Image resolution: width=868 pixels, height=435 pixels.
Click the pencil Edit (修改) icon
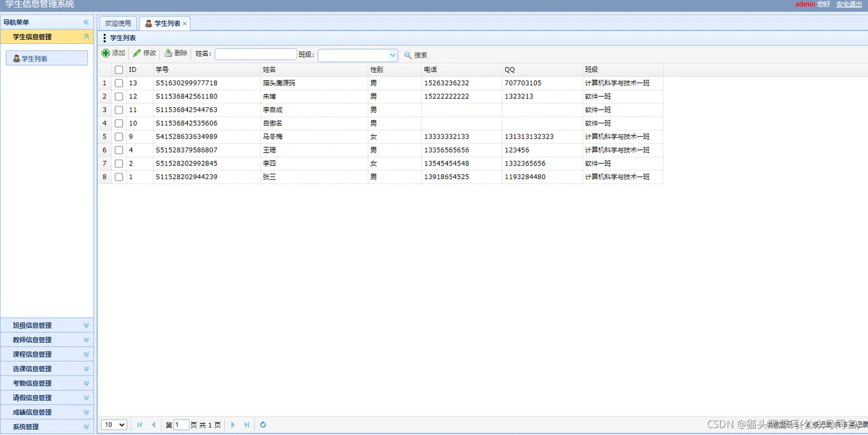137,53
